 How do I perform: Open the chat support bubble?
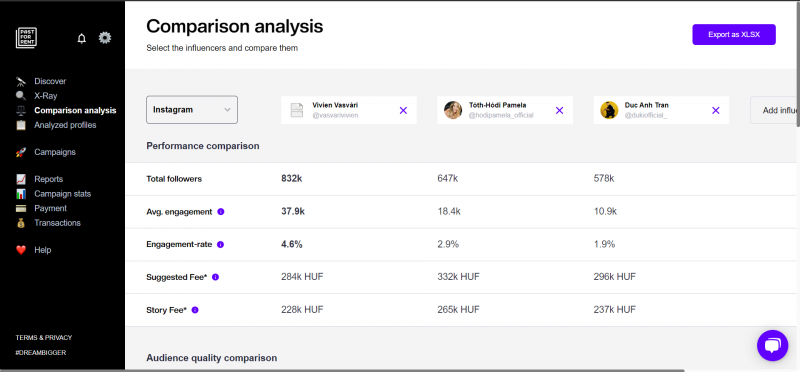[772, 345]
